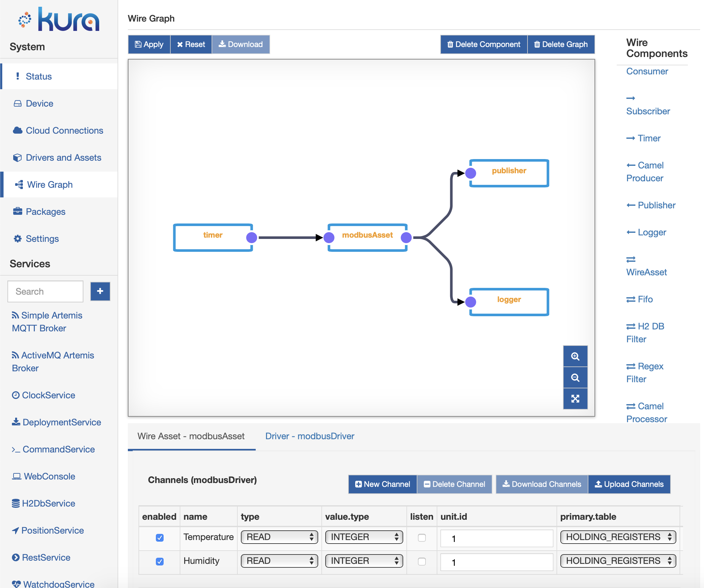Screen dimensions: 704x588
Task: Apply the wire graph changes
Action: pyautogui.click(x=149, y=44)
